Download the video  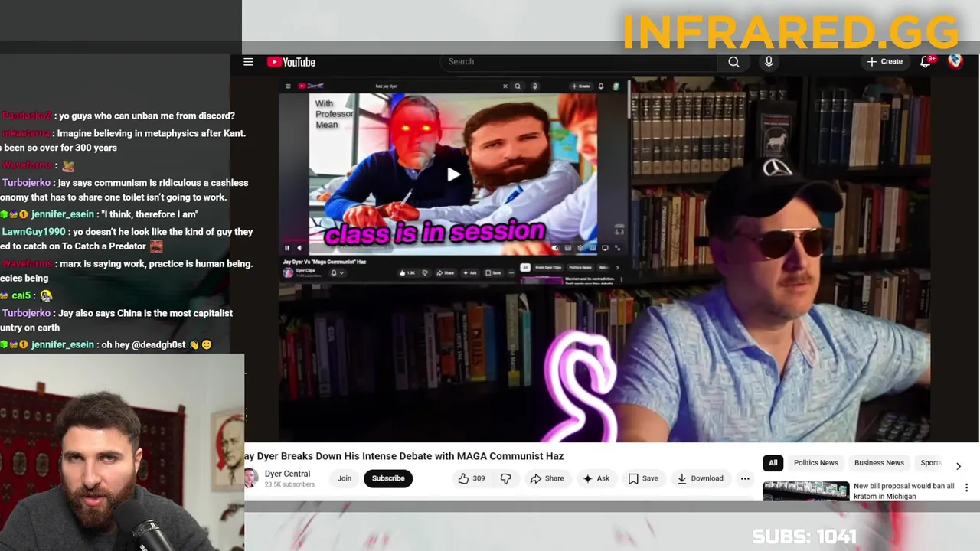point(700,478)
